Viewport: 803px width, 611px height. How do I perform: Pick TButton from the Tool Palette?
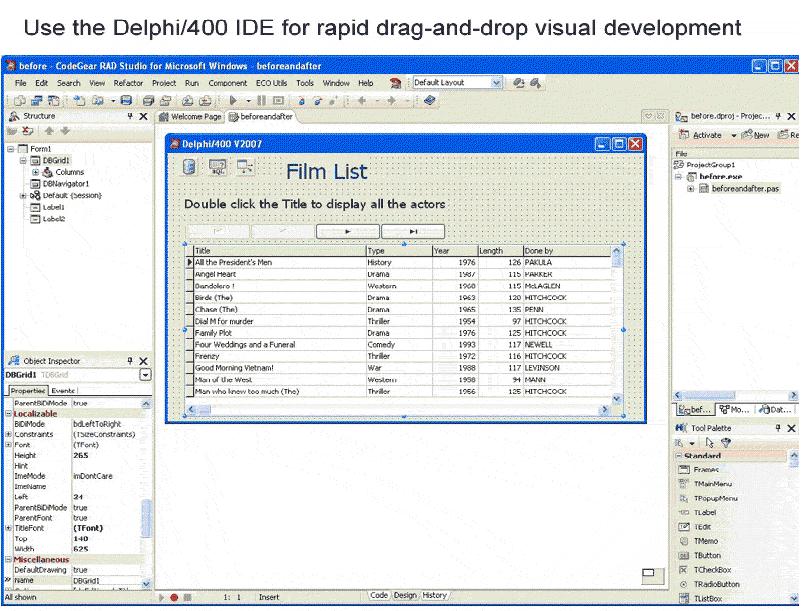[x=707, y=555]
